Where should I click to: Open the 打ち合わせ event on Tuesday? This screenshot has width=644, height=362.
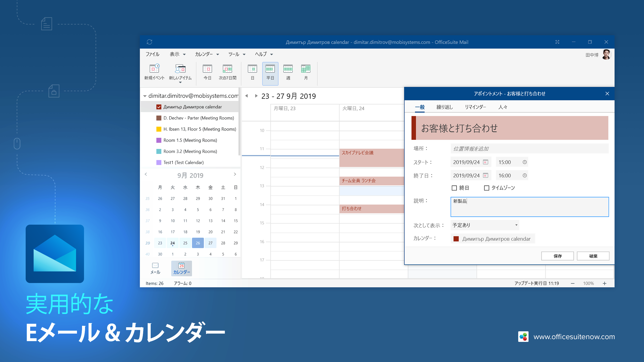pos(372,209)
